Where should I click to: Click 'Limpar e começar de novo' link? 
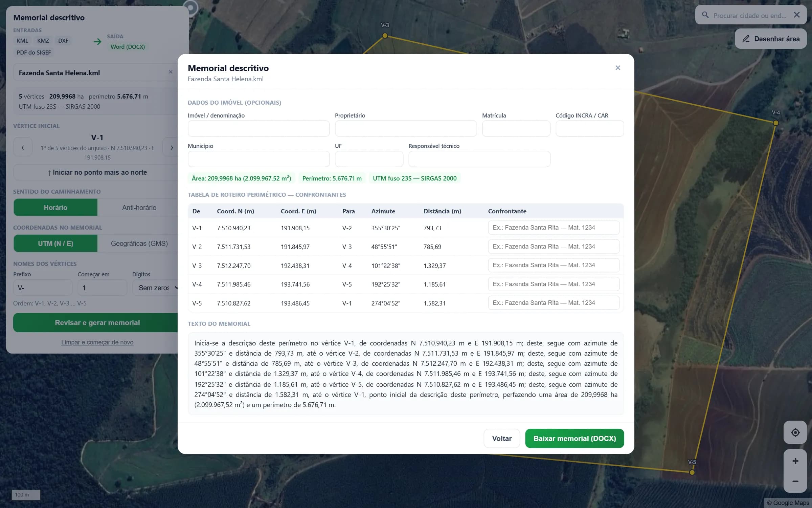(97, 342)
